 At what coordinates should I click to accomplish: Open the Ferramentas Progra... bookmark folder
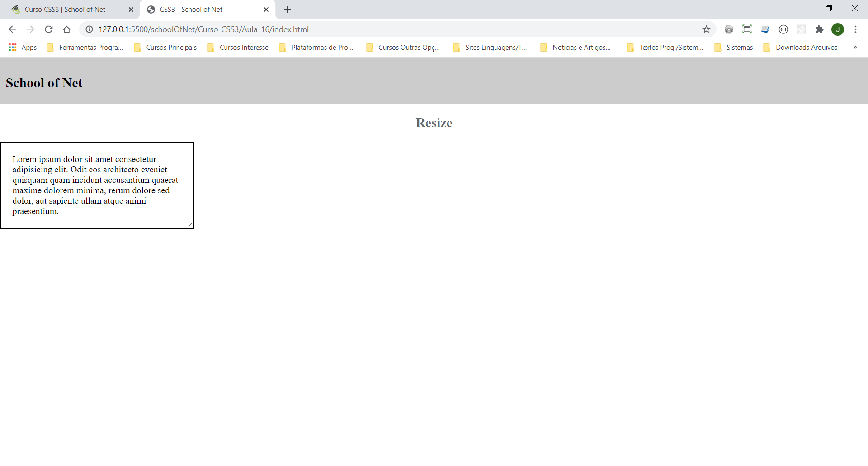click(x=85, y=48)
